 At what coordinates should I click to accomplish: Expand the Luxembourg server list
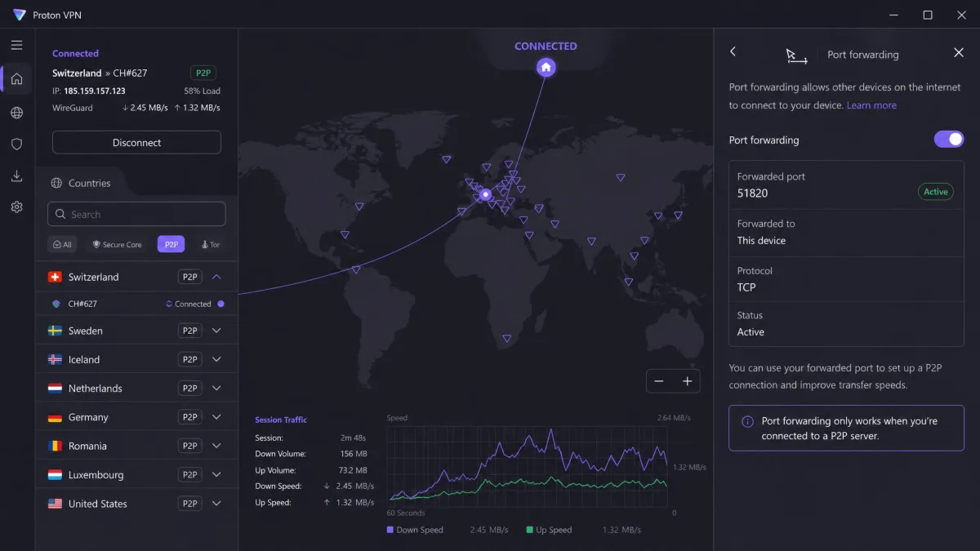216,474
